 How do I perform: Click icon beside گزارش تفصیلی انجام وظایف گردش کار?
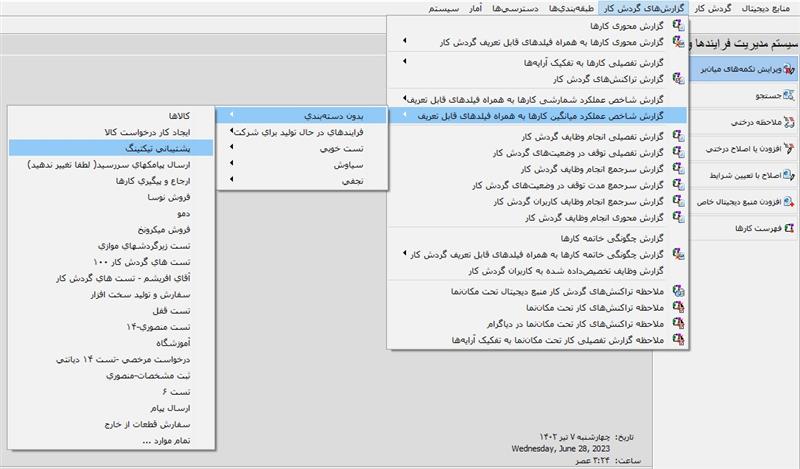[680, 136]
